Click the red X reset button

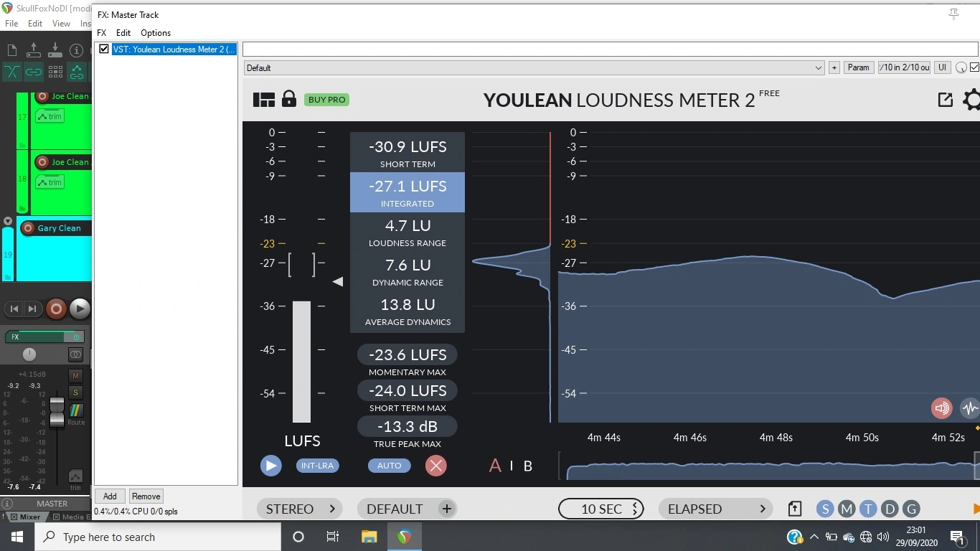click(x=435, y=466)
